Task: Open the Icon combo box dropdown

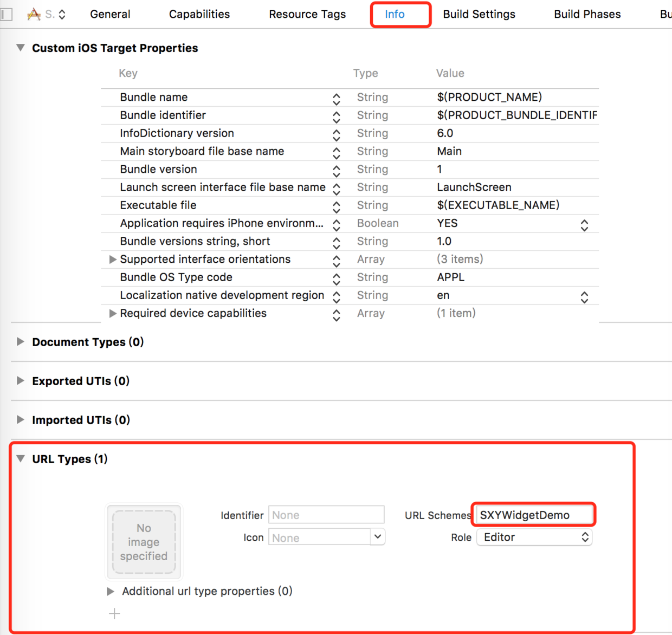Action: coord(378,537)
